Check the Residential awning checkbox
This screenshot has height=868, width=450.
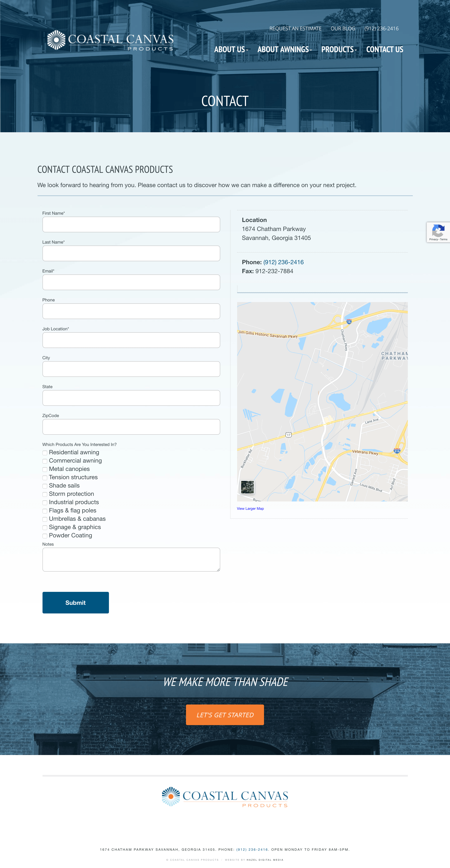click(45, 453)
